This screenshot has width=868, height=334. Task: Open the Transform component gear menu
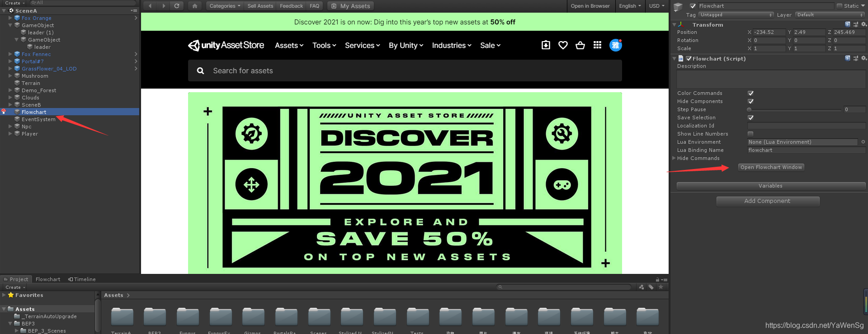(x=863, y=24)
